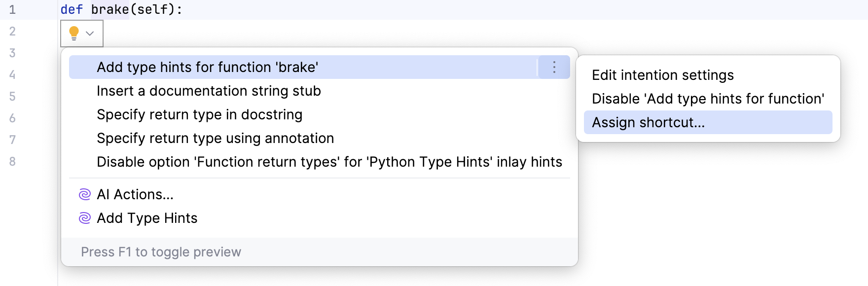
Task: Choose Specify return type using annotation
Action: click(x=215, y=138)
